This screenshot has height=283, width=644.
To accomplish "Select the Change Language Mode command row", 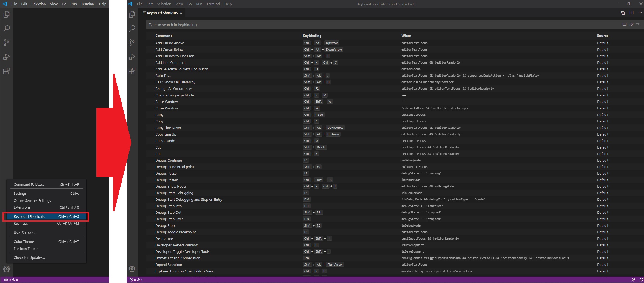I will 394,95.
